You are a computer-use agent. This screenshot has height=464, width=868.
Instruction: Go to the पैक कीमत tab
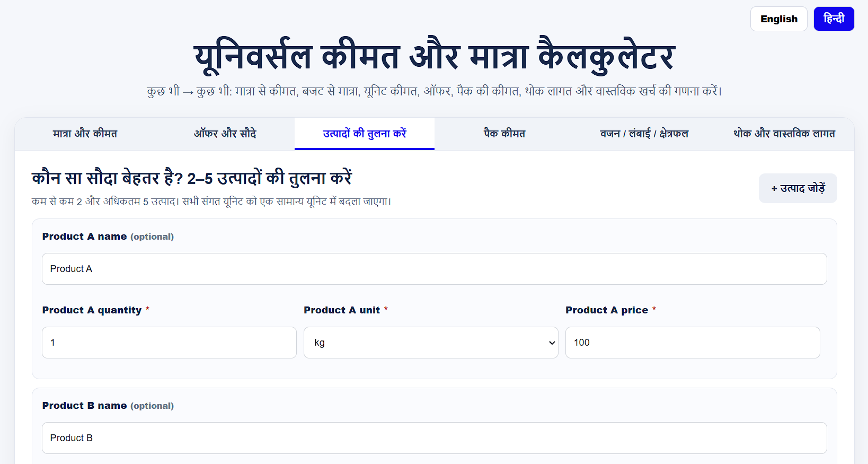pyautogui.click(x=504, y=134)
